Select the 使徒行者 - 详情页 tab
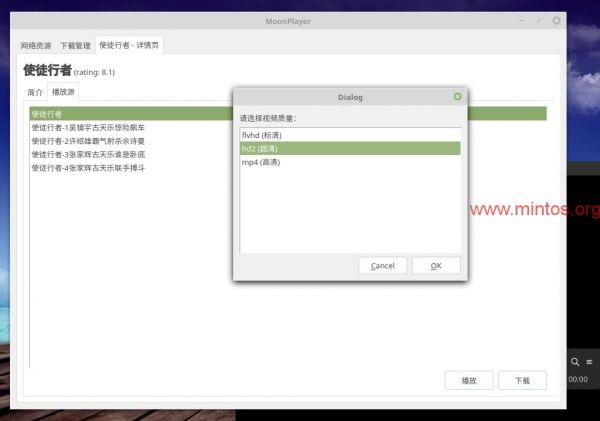This screenshot has height=421, width=600. click(x=129, y=46)
